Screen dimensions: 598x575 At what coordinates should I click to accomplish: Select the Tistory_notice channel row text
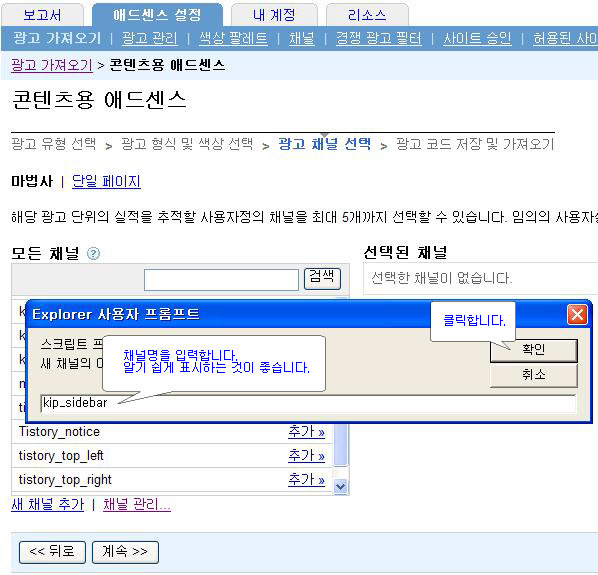pyautogui.click(x=59, y=432)
